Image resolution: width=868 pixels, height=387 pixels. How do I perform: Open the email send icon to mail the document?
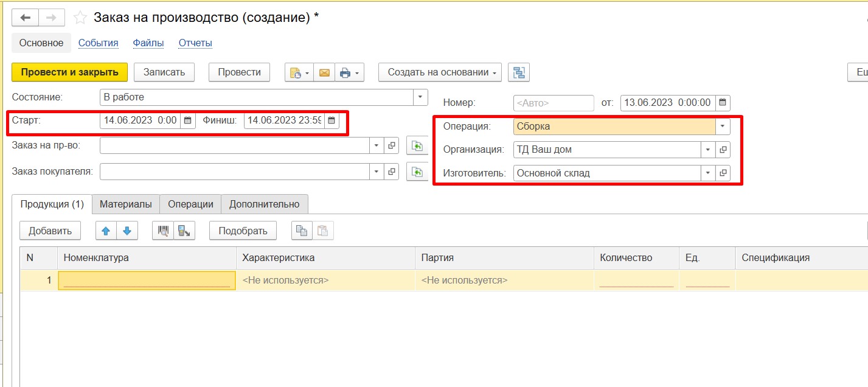point(324,72)
